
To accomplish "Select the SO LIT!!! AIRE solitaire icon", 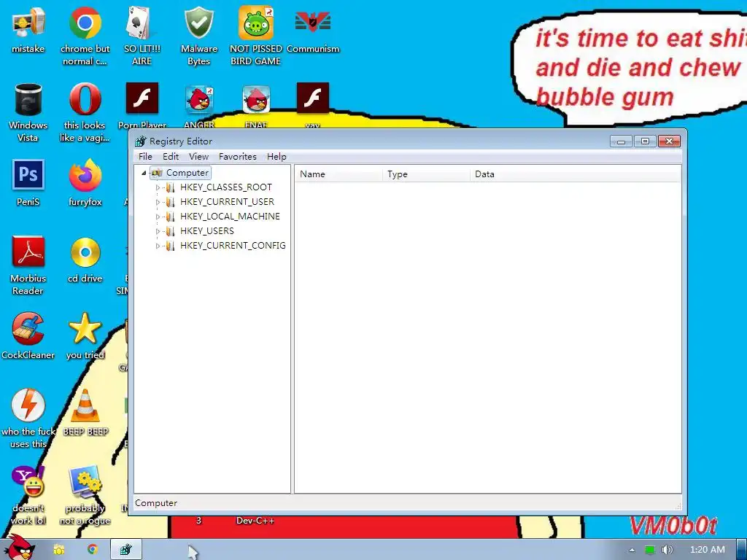I will [142, 36].
